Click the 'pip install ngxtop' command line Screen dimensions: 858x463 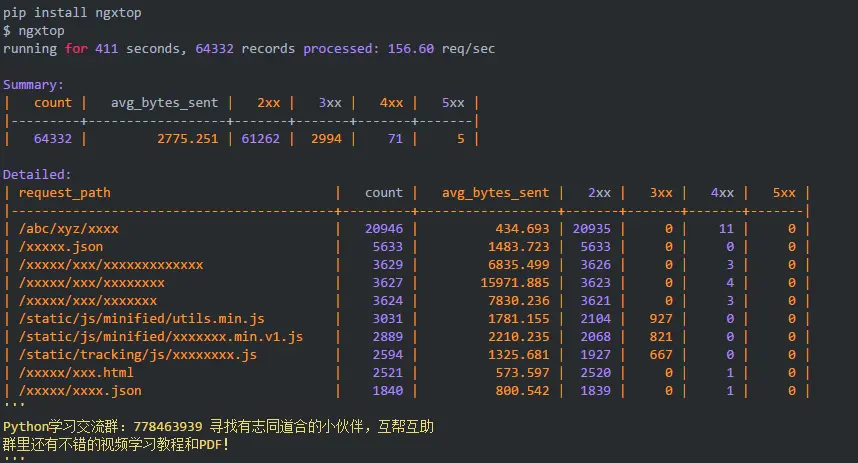coord(72,13)
